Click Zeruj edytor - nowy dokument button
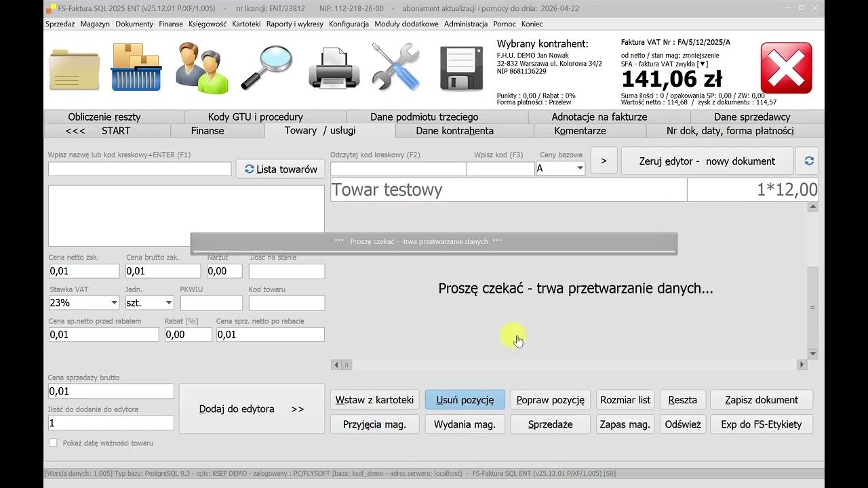This screenshot has width=868, height=488. click(707, 161)
